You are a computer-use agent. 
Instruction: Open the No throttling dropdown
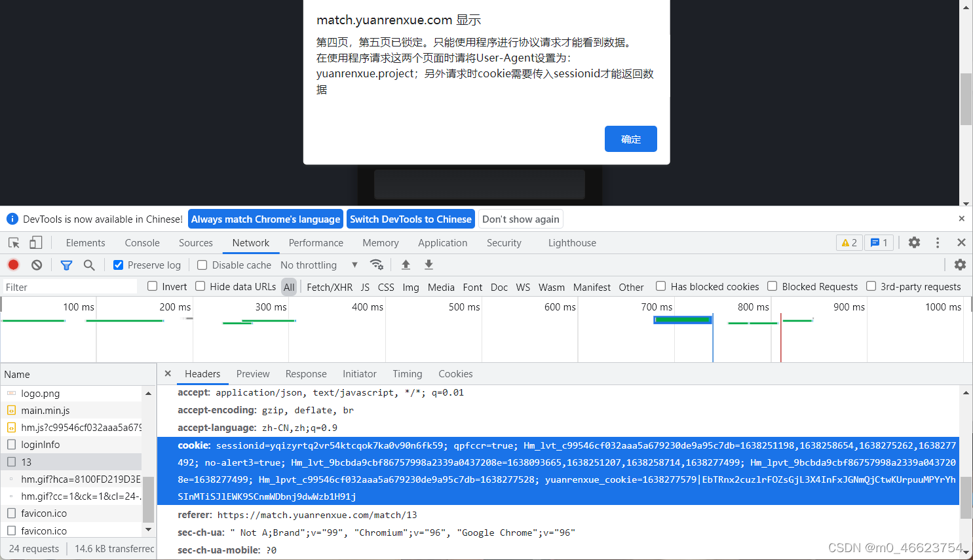click(318, 265)
